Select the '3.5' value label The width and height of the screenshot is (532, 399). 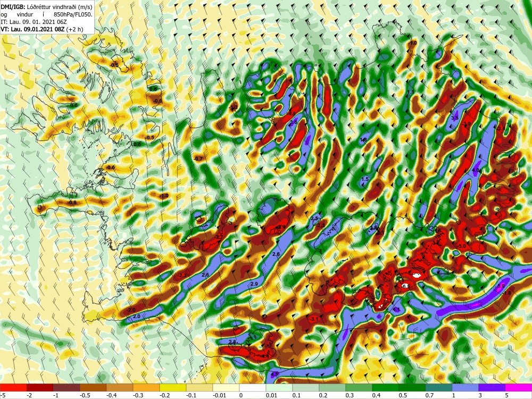pyautogui.click(x=455, y=118)
